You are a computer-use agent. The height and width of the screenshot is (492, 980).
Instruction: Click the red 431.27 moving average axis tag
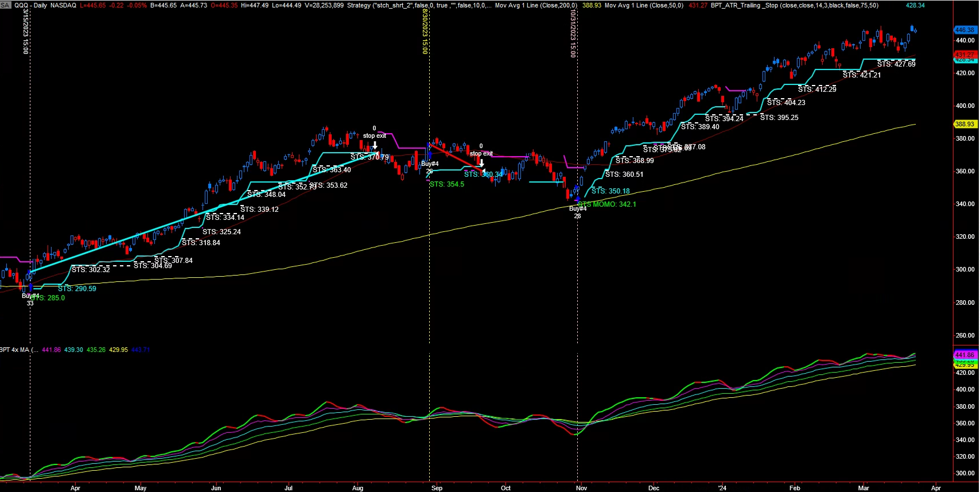(965, 55)
